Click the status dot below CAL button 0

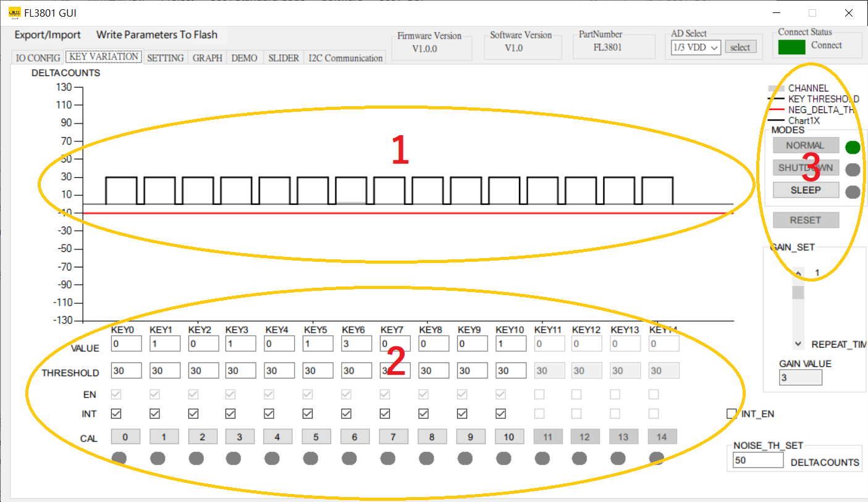pos(120,458)
